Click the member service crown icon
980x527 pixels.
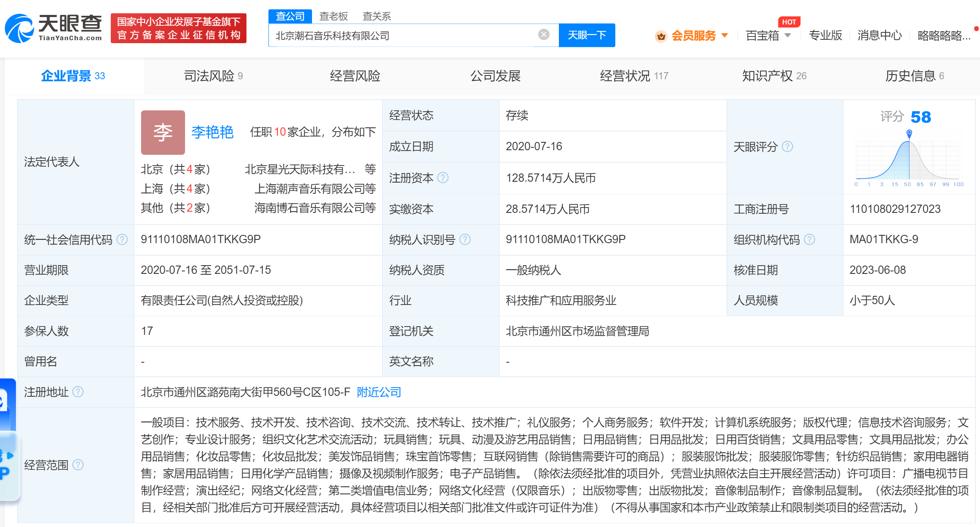tap(661, 36)
